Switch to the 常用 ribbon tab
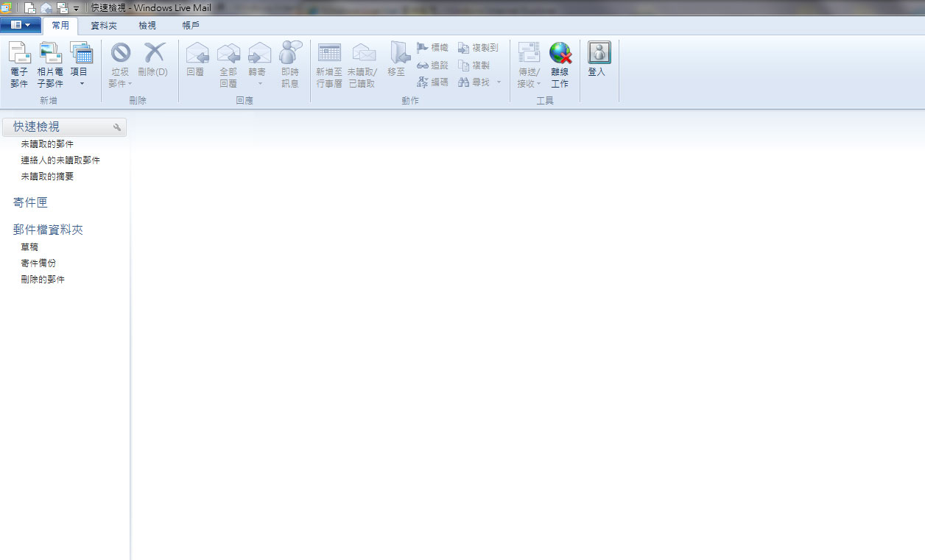This screenshot has height=560, width=925. pyautogui.click(x=60, y=26)
